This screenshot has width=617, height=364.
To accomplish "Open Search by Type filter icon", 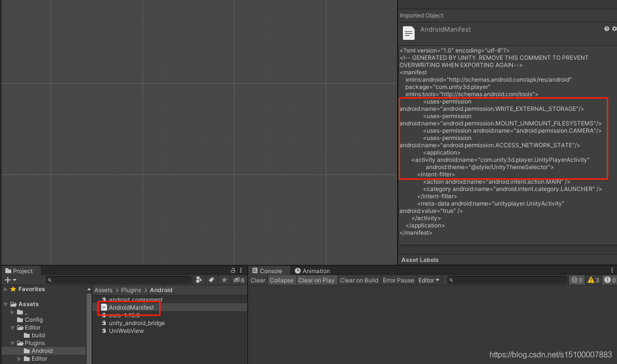I will (x=199, y=280).
